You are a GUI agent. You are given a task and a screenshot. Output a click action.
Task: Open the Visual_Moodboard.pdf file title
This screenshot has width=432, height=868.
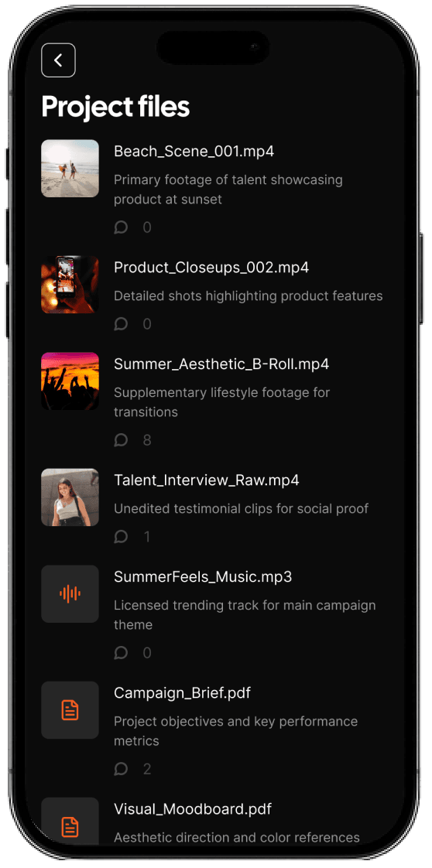click(193, 809)
